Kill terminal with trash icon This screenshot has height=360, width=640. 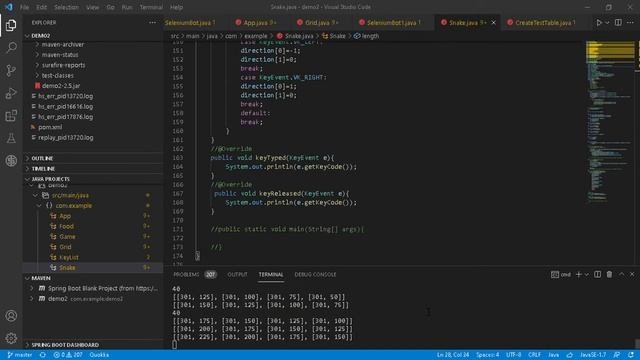pyautogui.click(x=609, y=274)
